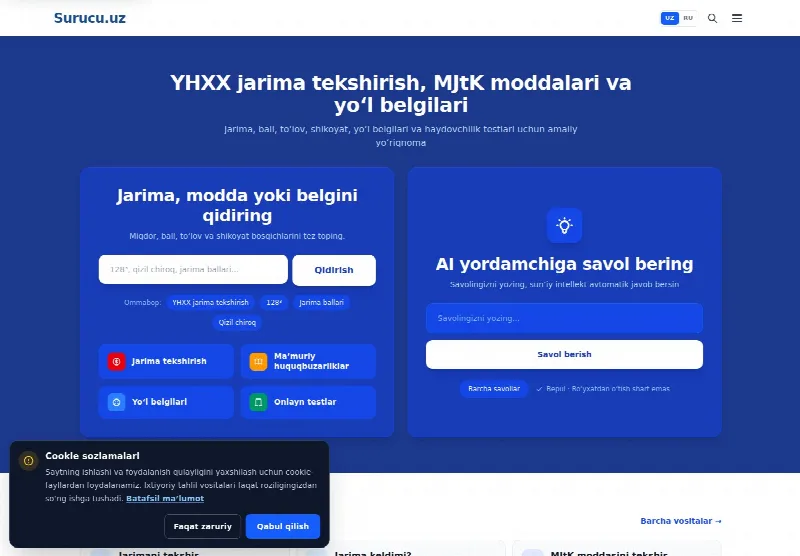Open the Ma'muriy huquqbuzarliklar text link
Image resolution: width=800 pixels, height=556 pixels.
pyautogui.click(x=311, y=361)
